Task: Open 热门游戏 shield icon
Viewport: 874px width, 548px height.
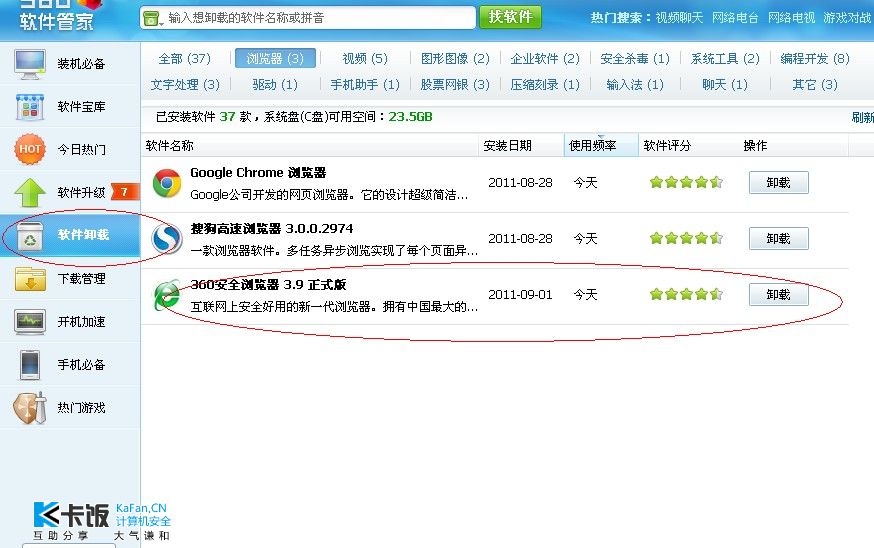Action: (x=30, y=408)
